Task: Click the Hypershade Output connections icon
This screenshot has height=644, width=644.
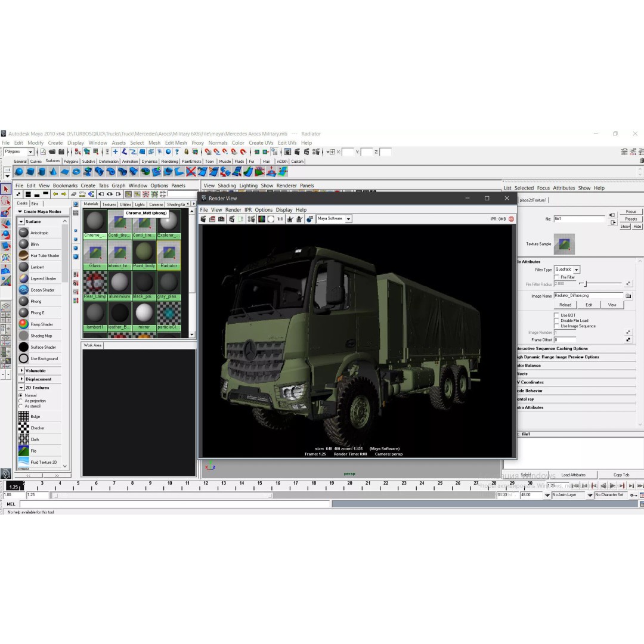Action: (x=119, y=194)
